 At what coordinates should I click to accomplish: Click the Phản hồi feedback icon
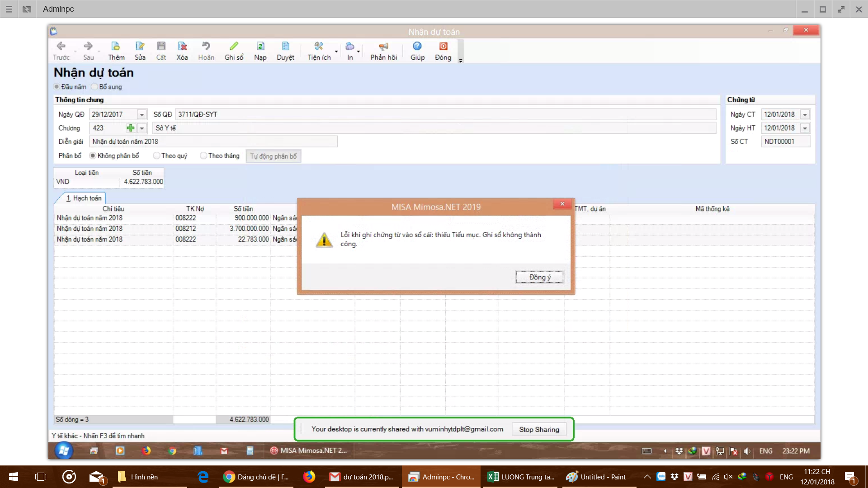click(383, 47)
